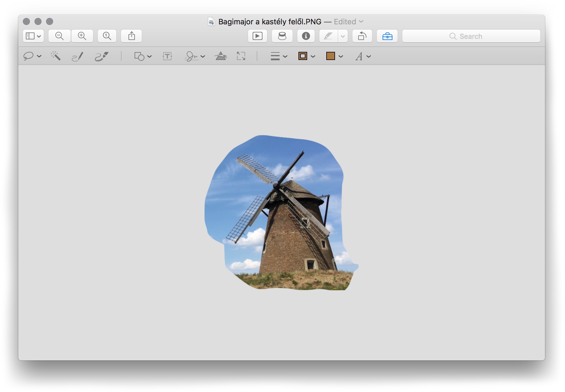Image resolution: width=565 pixels, height=392 pixels.
Task: Insert a Text box
Action: [167, 56]
